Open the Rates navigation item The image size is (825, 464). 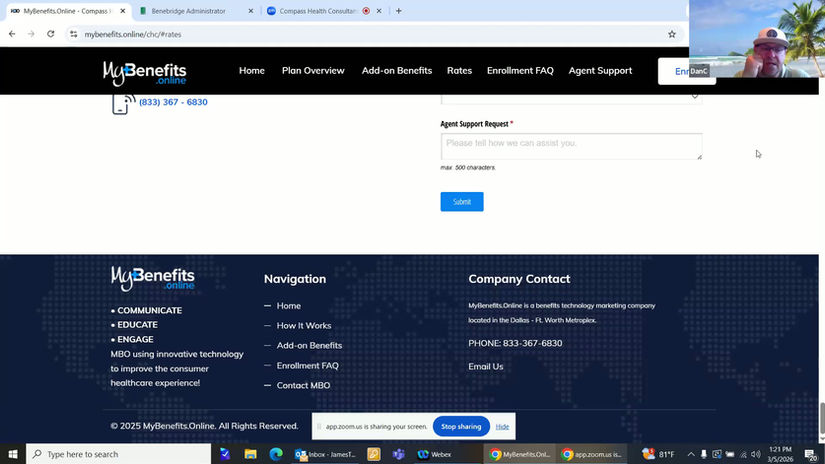459,70
